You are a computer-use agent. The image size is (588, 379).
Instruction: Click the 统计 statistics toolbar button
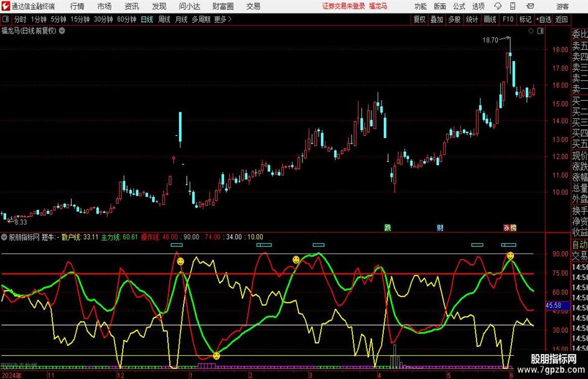(x=472, y=19)
